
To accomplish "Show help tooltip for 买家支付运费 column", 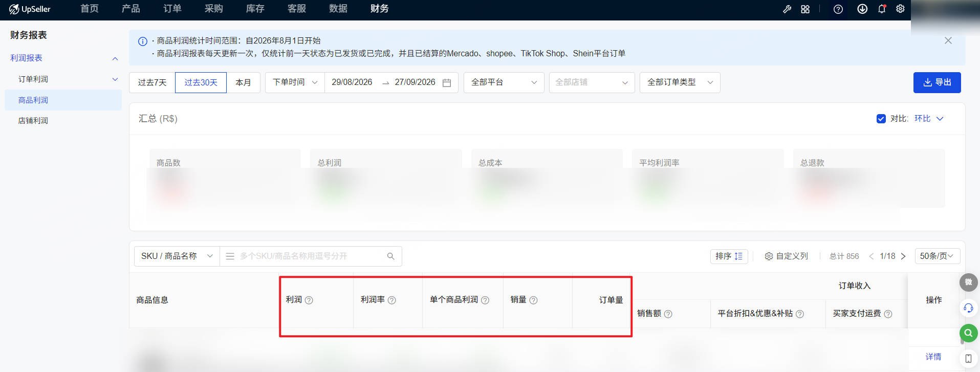I will coord(888,314).
